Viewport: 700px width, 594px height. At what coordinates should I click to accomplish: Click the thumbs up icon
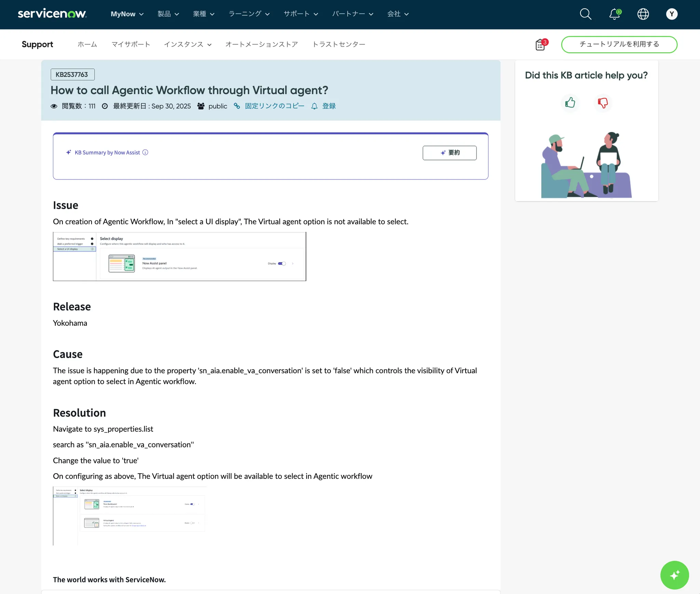570,103
